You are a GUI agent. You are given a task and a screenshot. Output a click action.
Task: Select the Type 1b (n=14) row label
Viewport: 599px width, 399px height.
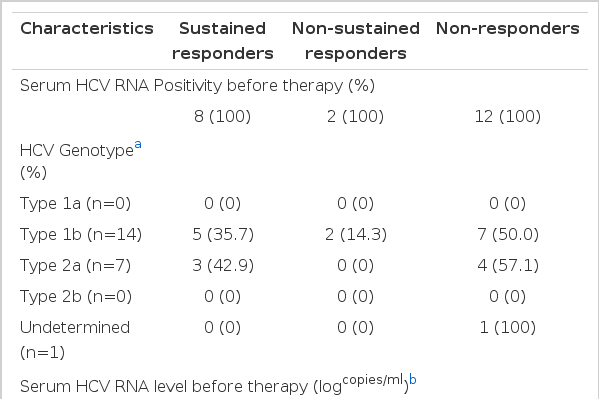[81, 234]
